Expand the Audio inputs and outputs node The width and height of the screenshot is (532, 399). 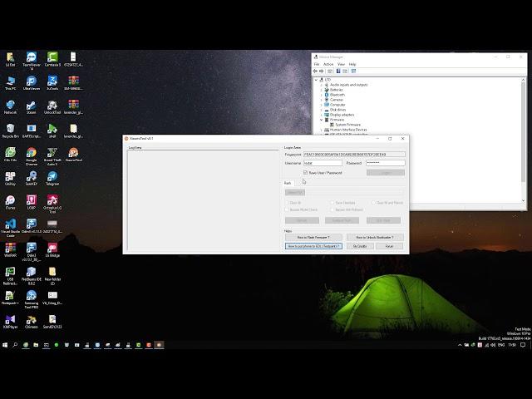(x=323, y=85)
